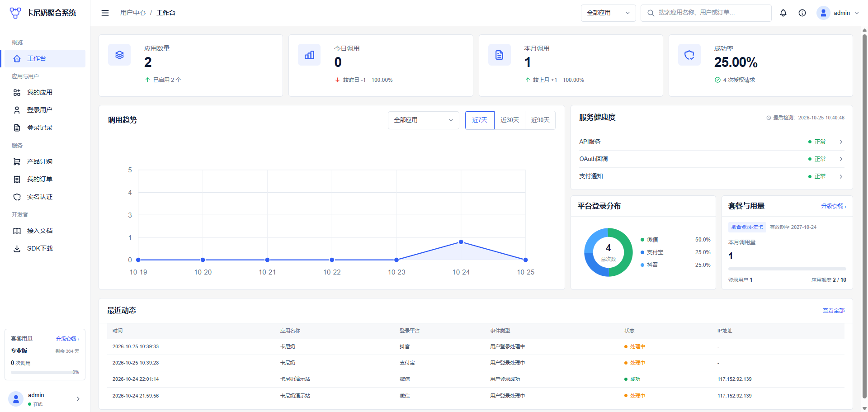Select the 近7天 range tab
The image size is (868, 412).
click(x=480, y=120)
